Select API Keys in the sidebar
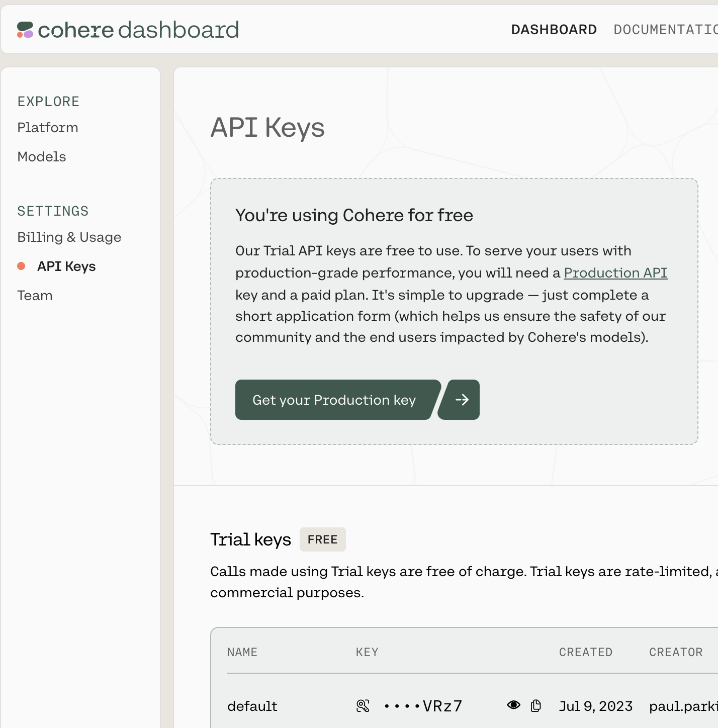Image resolution: width=718 pixels, height=728 pixels. point(66,266)
